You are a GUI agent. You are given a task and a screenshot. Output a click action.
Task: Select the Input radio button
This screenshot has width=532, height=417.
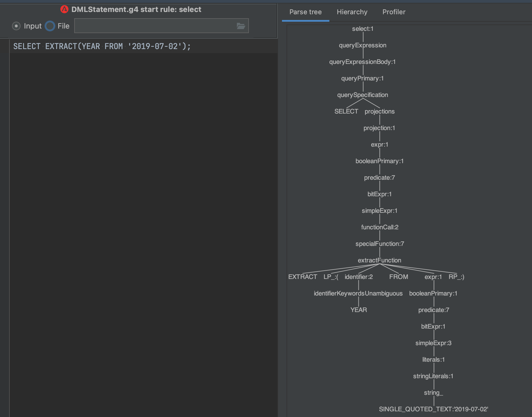(x=16, y=26)
